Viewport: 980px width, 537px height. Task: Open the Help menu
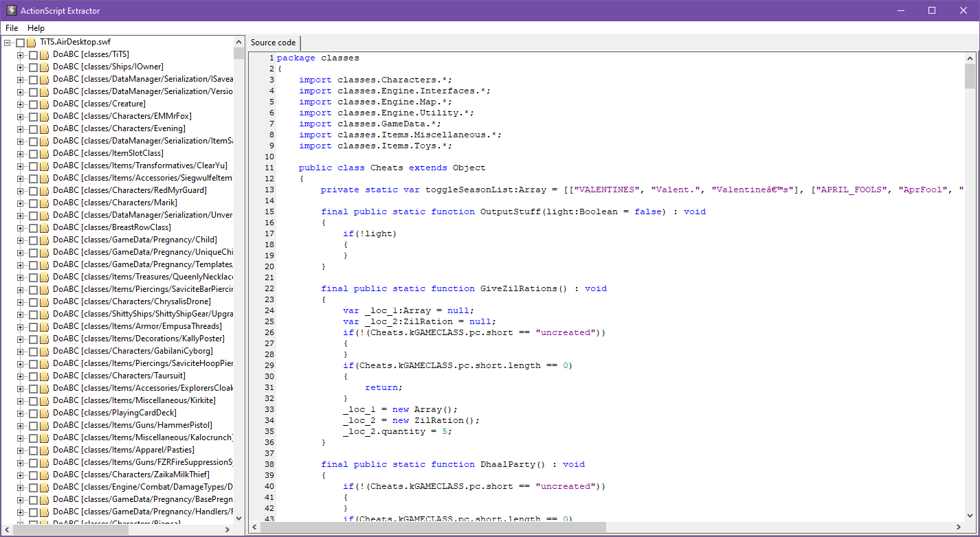tap(36, 28)
